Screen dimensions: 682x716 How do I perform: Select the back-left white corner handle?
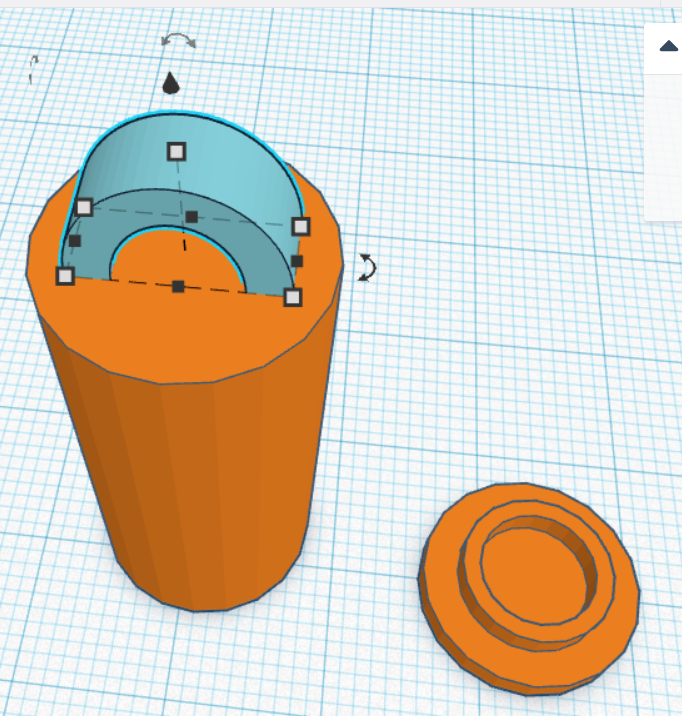coord(84,207)
